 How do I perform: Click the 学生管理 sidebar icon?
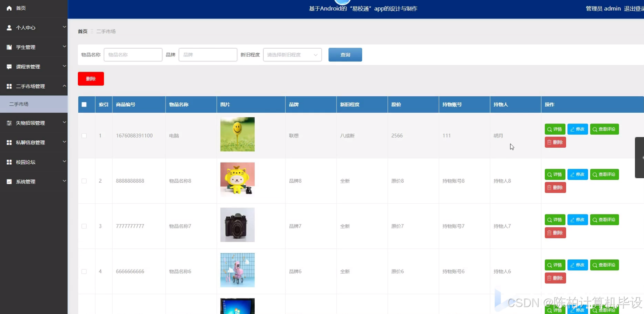[x=9, y=47]
